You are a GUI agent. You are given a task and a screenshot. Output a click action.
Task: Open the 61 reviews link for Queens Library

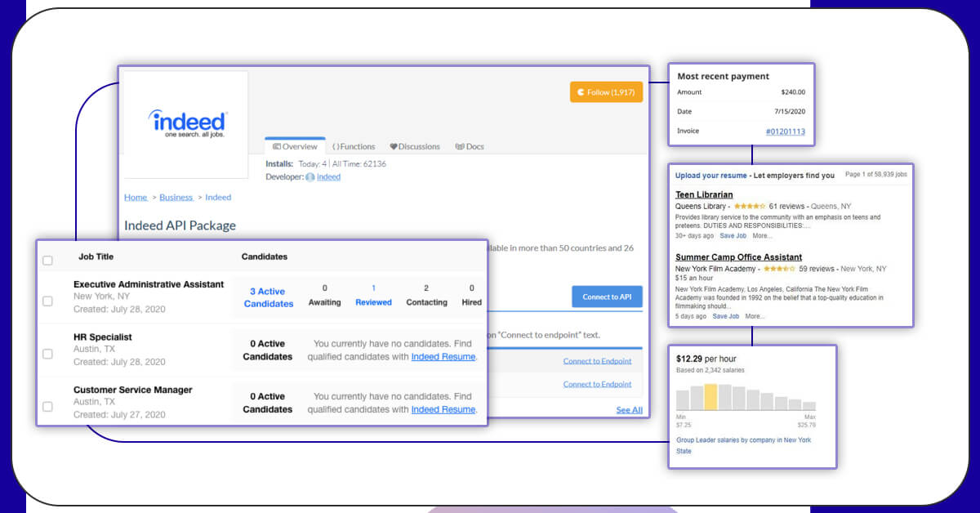pos(787,207)
